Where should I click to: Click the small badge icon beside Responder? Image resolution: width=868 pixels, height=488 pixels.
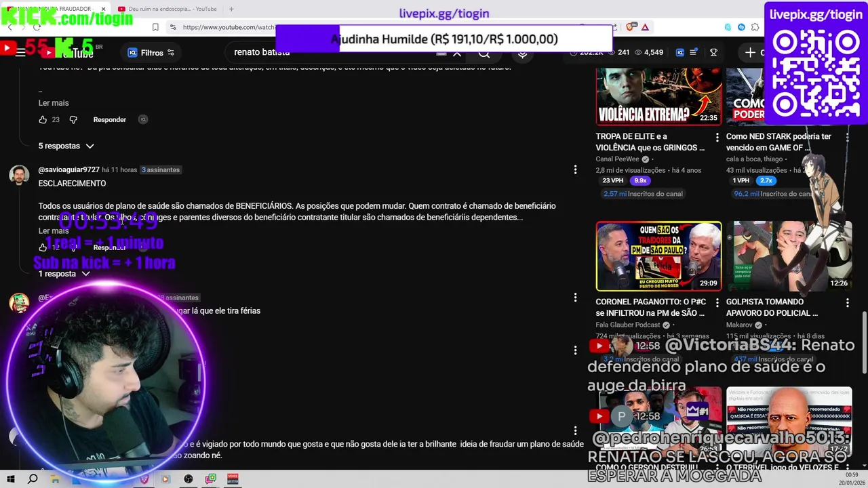pos(142,119)
